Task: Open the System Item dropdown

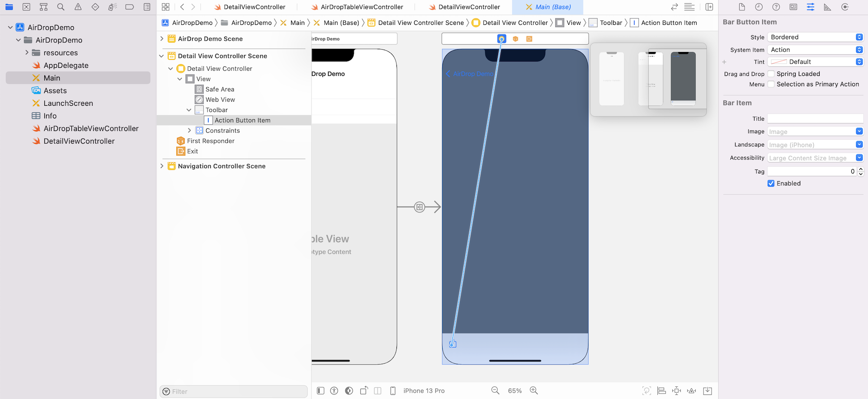Action: [x=815, y=50]
